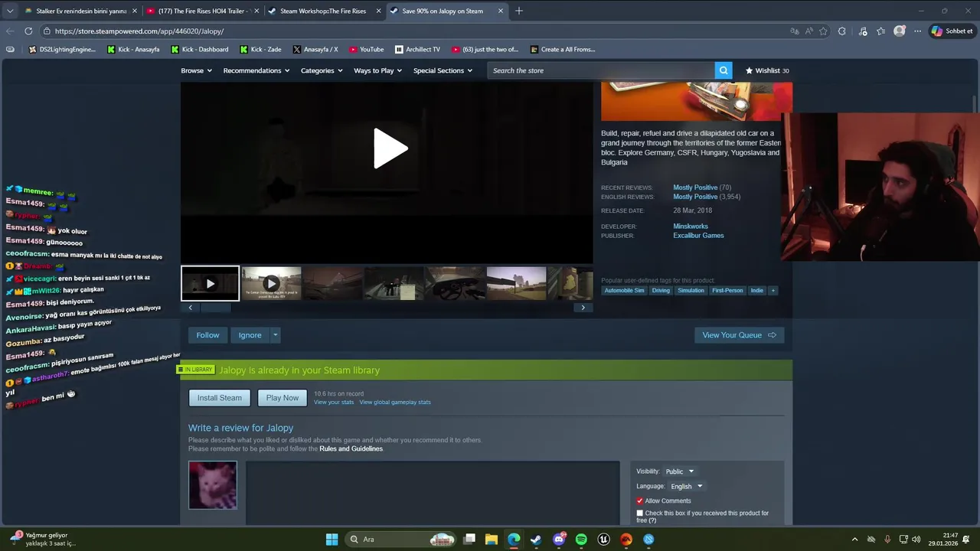Open Steam from the taskbar
Screen dimensions: 980x551
pos(536,540)
